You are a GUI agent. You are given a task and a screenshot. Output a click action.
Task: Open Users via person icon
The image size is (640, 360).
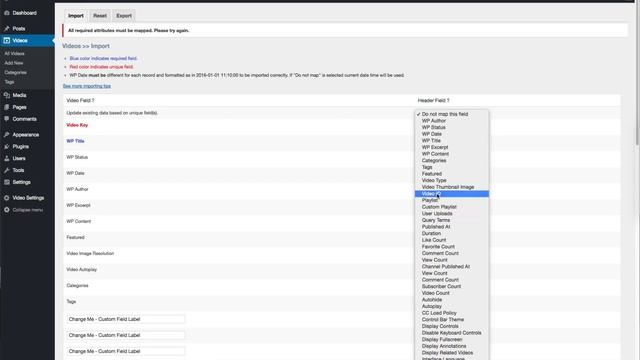7,158
